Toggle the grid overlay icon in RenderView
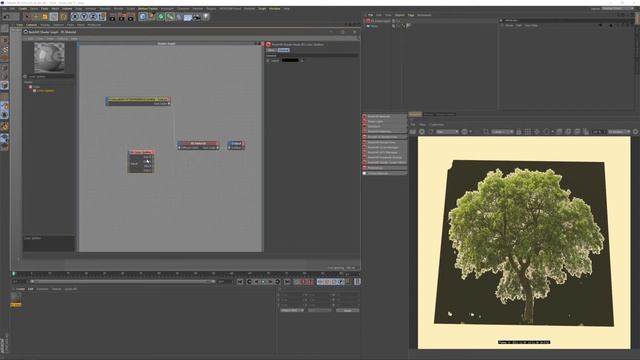The width and height of the screenshot is (640, 360). click(528, 132)
